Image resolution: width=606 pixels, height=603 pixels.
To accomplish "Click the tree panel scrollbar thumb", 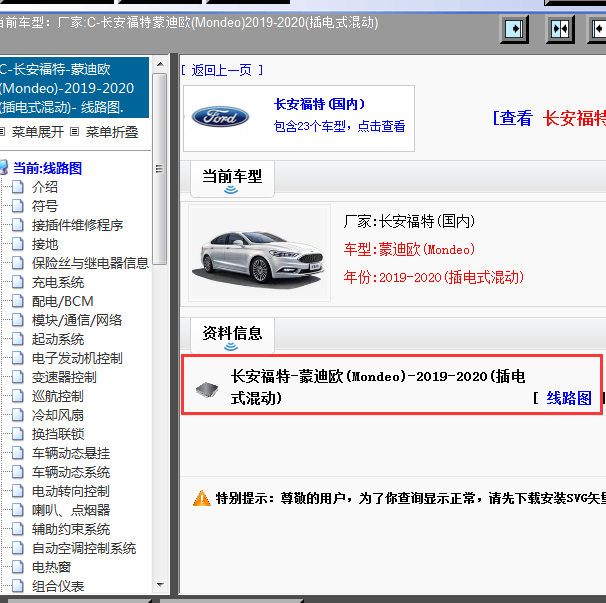I will (160, 169).
